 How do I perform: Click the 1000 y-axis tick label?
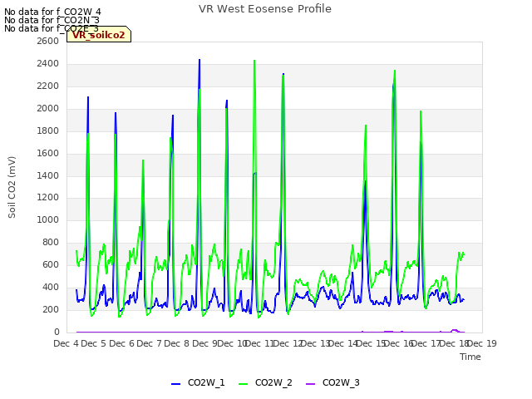(x=48, y=219)
